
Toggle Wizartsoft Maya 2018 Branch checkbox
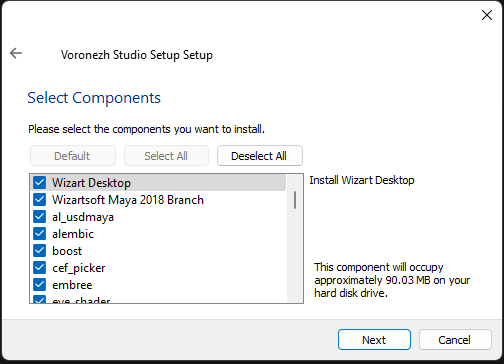coord(40,200)
